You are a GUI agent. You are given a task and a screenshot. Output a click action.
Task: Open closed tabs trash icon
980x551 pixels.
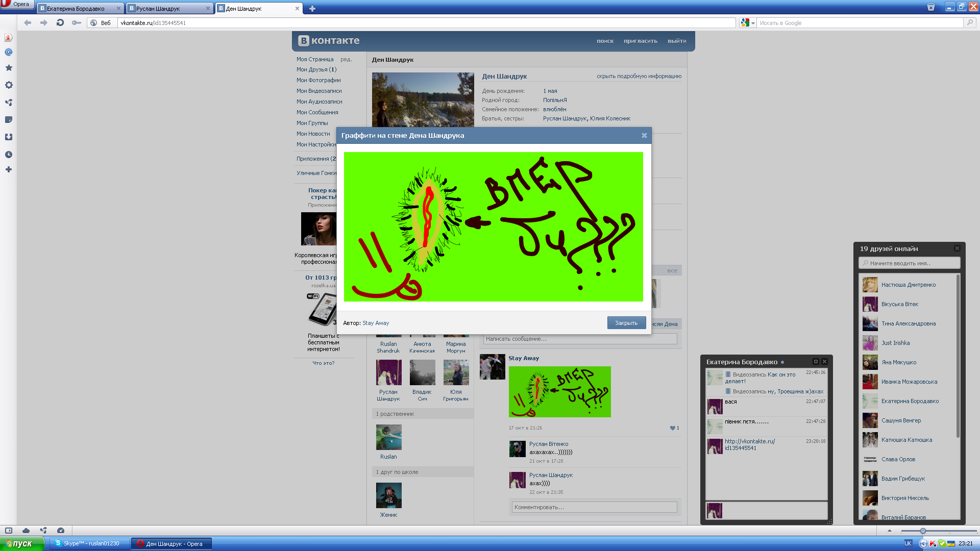pos(931,7)
